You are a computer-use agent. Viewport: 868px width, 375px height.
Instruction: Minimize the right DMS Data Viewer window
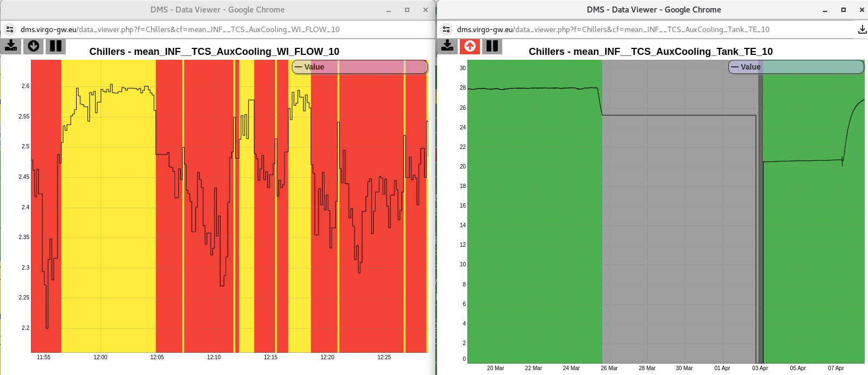coord(825,10)
